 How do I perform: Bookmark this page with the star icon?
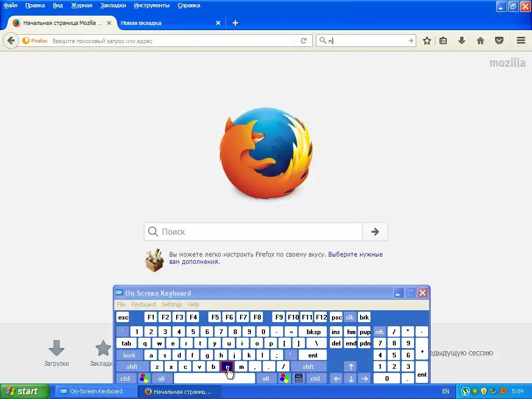coord(427,41)
